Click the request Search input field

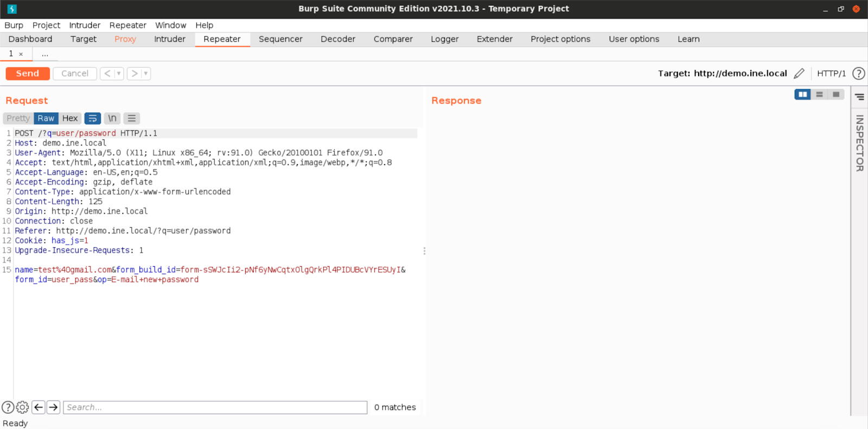(215, 407)
